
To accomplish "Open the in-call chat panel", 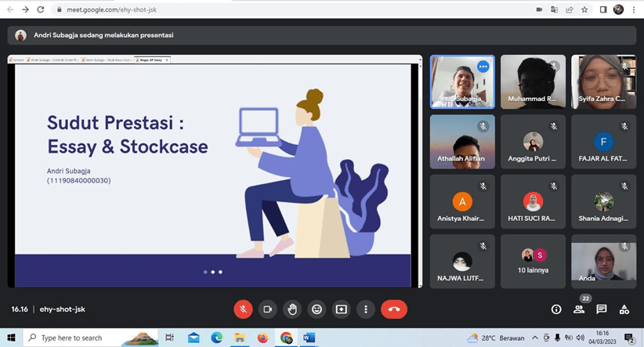I will click(x=602, y=309).
